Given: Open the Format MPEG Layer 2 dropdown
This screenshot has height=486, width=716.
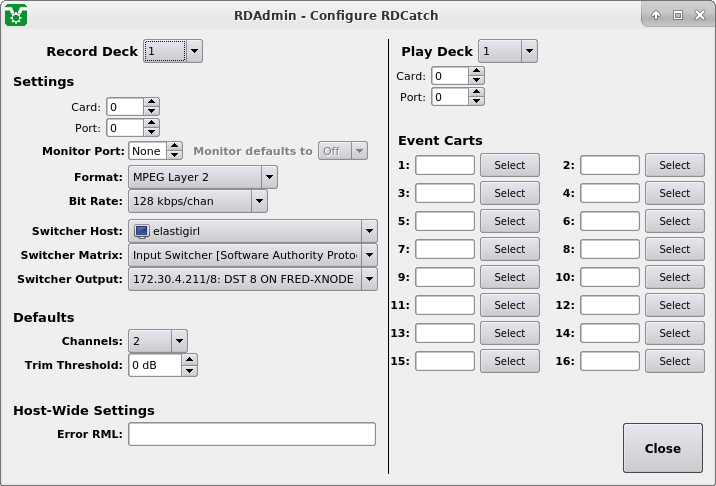Looking at the screenshot, I should 204,177.
